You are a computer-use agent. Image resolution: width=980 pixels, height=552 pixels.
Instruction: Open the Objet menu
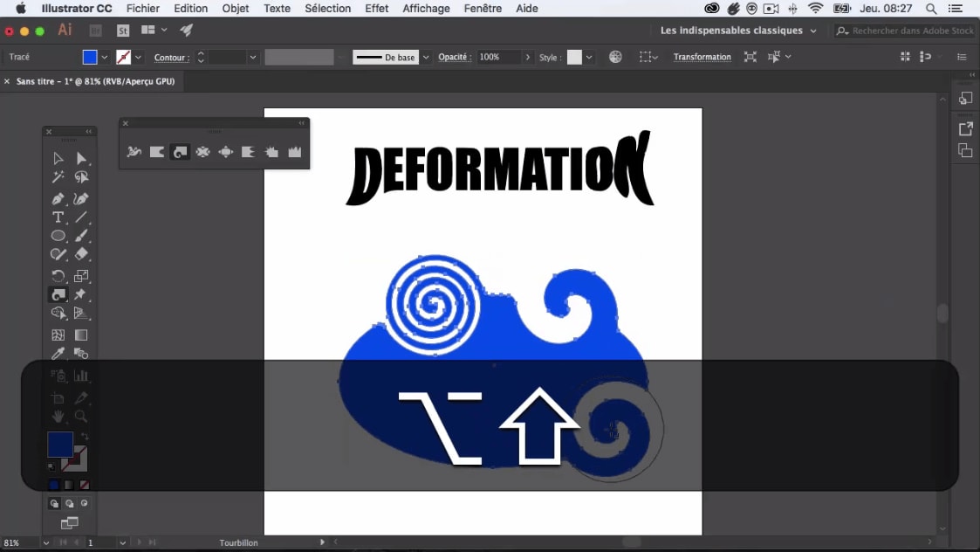(236, 9)
